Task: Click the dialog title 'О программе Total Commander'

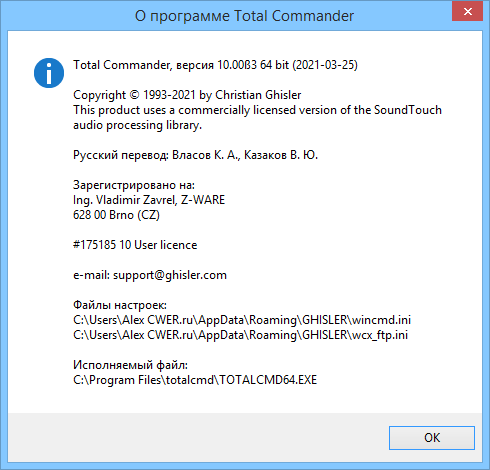Action: coord(244,16)
